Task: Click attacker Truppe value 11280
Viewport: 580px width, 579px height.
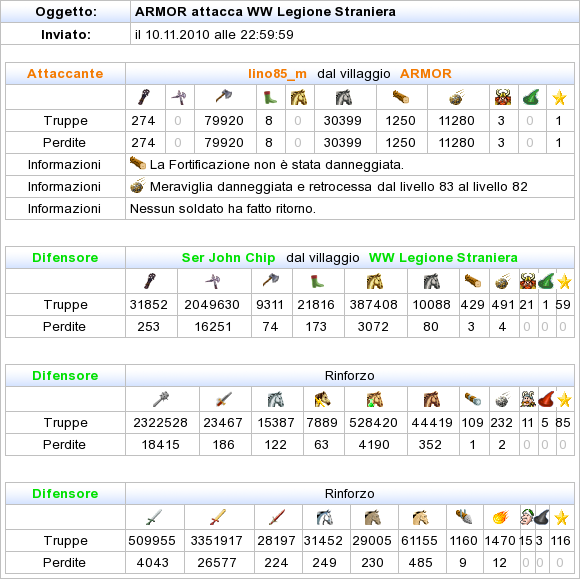Action: coord(456,121)
